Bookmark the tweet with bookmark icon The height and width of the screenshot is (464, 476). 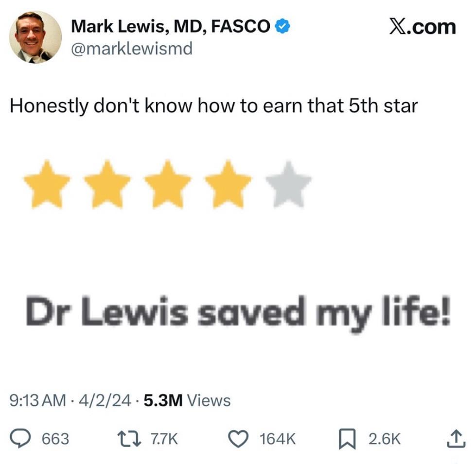coord(347,439)
